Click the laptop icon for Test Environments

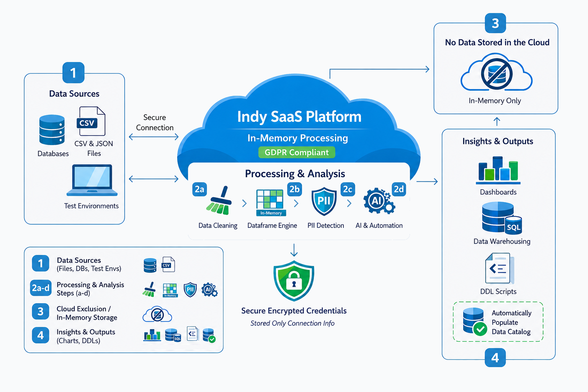[x=92, y=180]
